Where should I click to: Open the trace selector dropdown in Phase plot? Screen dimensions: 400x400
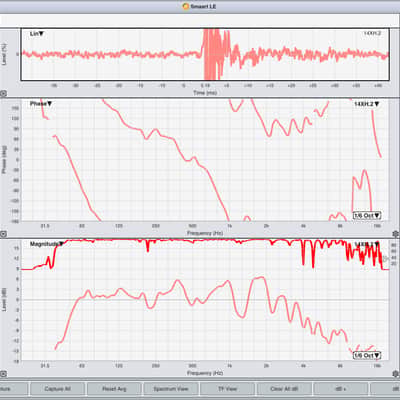(x=366, y=104)
